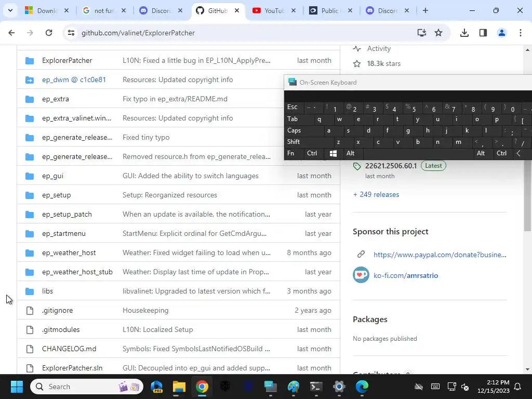The height and width of the screenshot is (399, 532).
Task: Toggle the Fn key on On-Screen Keyboard
Action: click(294, 153)
